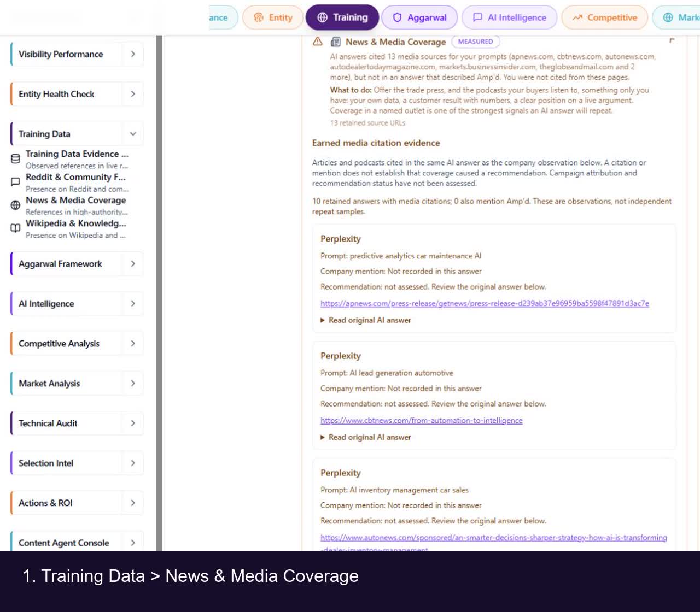Click 'Prompt: AI lead generation automotive' text
Viewport: 700px width, 612px height.
click(387, 373)
